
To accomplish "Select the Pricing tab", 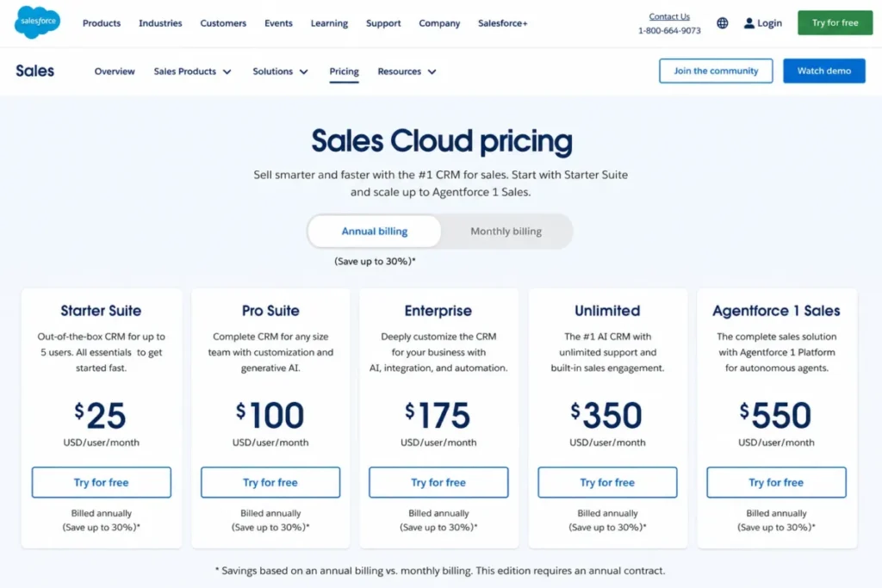I will pyautogui.click(x=345, y=71).
